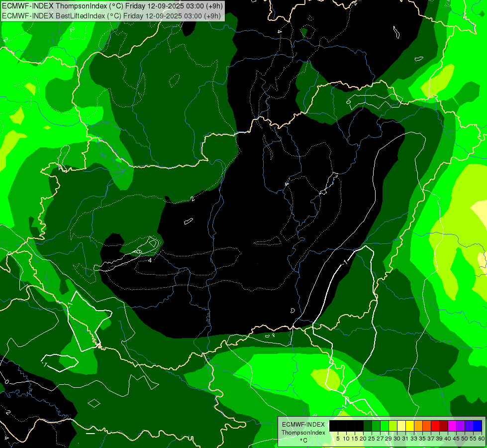Viewport: 487px width, 448px height.
Task: Click the legend scale value 30
Action: coord(397,439)
